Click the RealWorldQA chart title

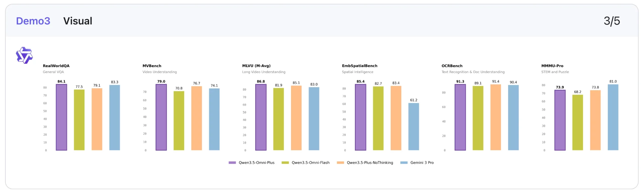point(56,66)
